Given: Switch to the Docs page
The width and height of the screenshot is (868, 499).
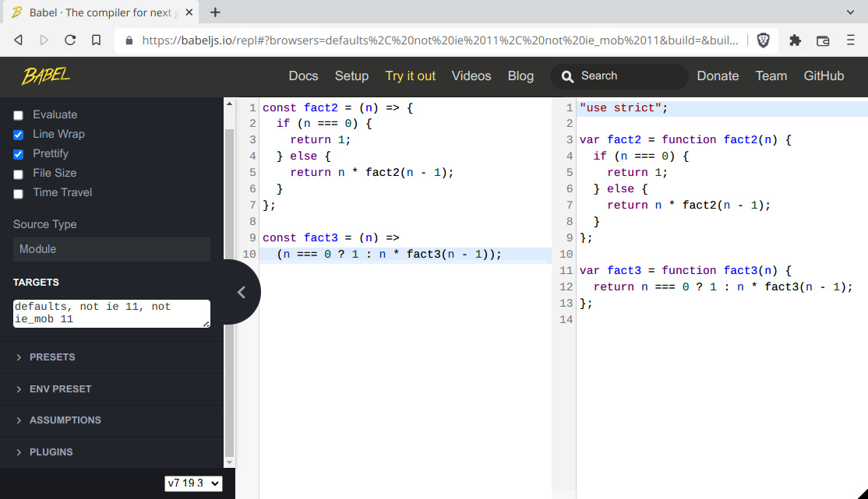Looking at the screenshot, I should [303, 76].
